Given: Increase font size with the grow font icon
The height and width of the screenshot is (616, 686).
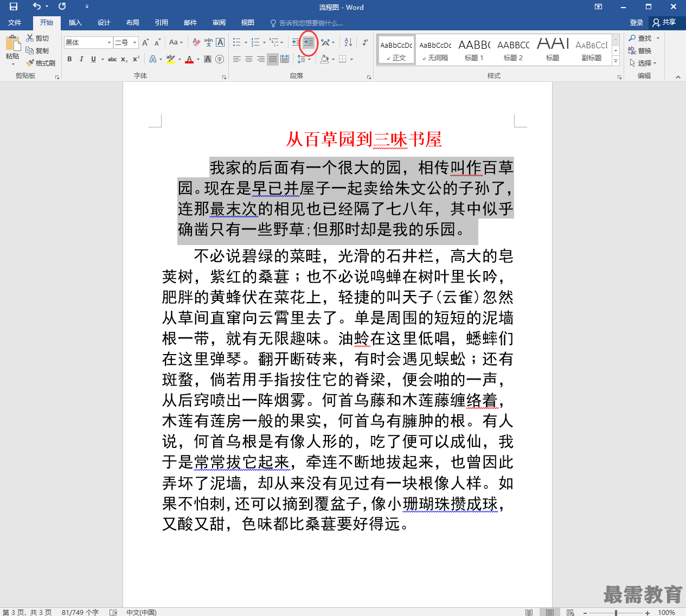Looking at the screenshot, I should click(x=145, y=42).
